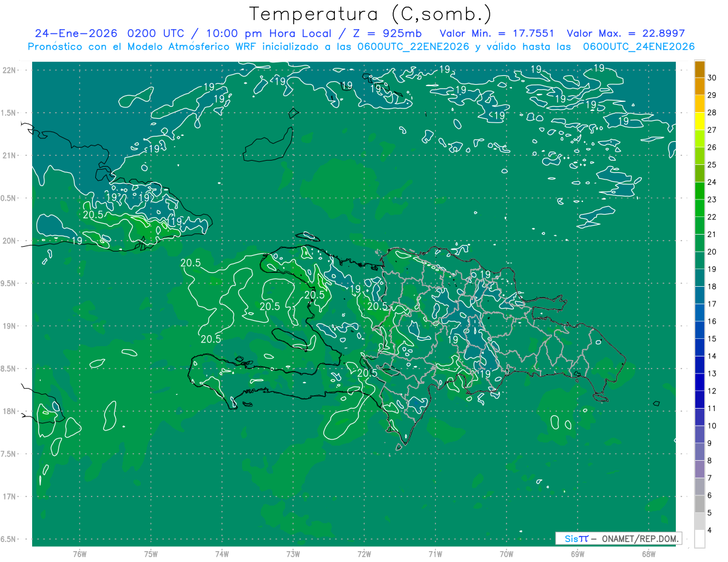Click the '69W' longitude axis label
The height and width of the screenshot is (562, 728).
pyautogui.click(x=577, y=554)
